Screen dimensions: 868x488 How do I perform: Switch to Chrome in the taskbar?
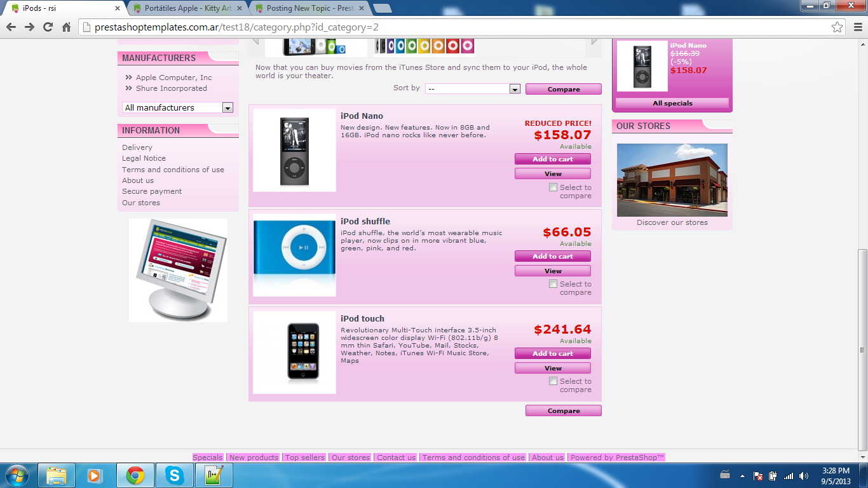(x=135, y=475)
